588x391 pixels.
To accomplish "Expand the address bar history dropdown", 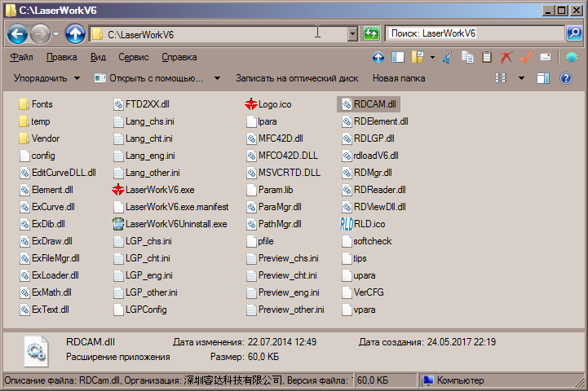I will [x=352, y=34].
